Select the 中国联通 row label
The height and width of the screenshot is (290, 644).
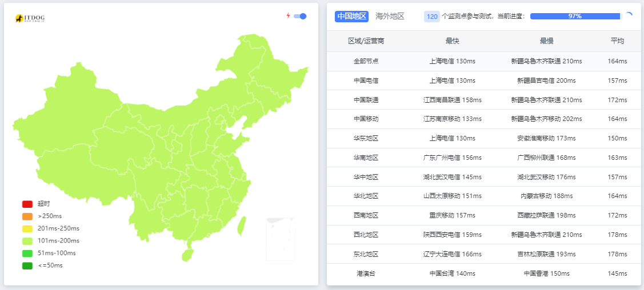click(x=366, y=100)
